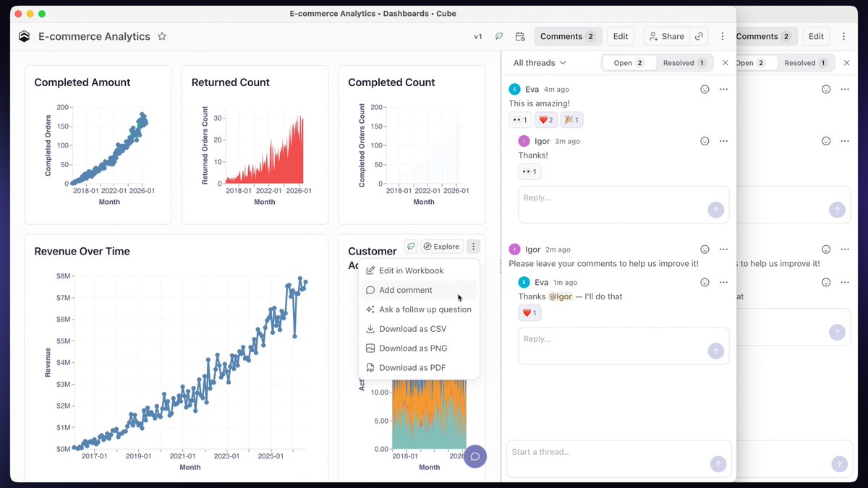Open the Customer card's three-dot menu

473,247
